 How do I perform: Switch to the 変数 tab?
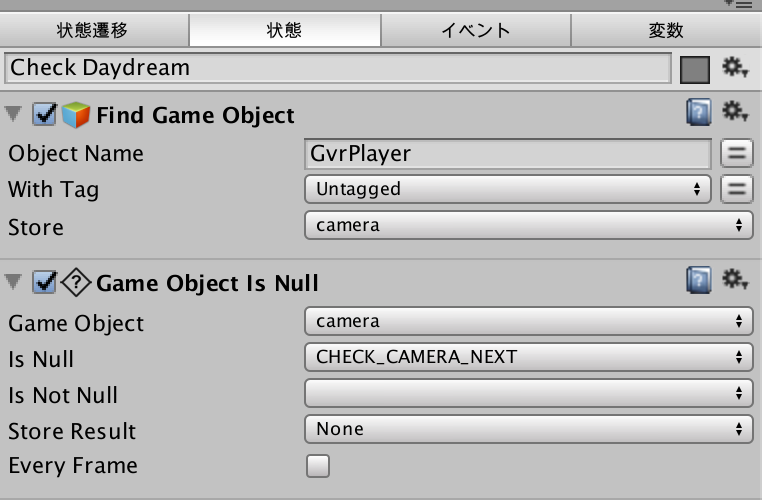[x=666, y=30]
